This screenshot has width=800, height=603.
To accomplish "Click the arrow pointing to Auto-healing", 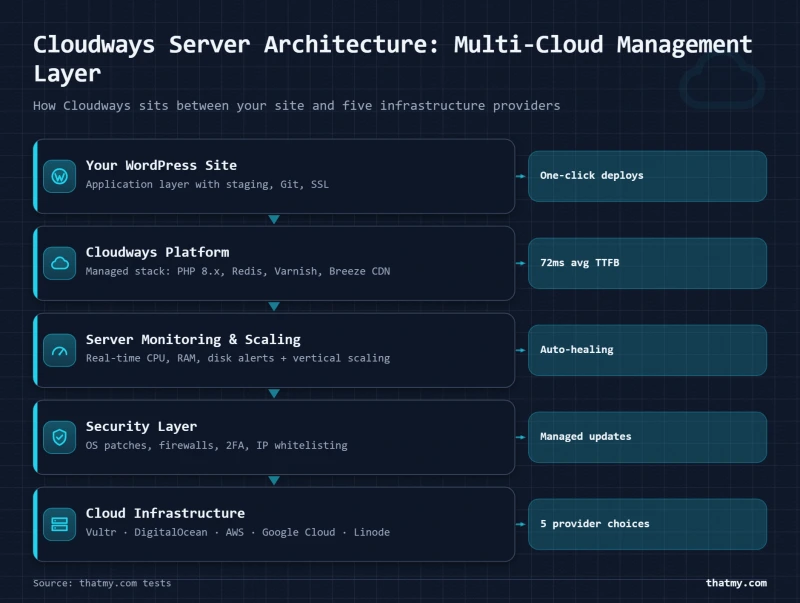I will pos(520,350).
